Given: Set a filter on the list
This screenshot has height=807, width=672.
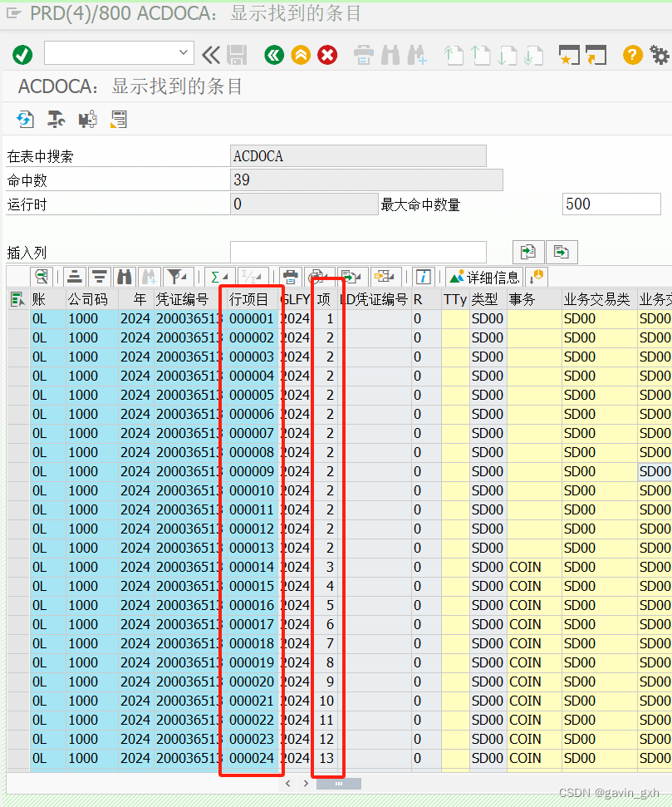Looking at the screenshot, I should tap(175, 275).
